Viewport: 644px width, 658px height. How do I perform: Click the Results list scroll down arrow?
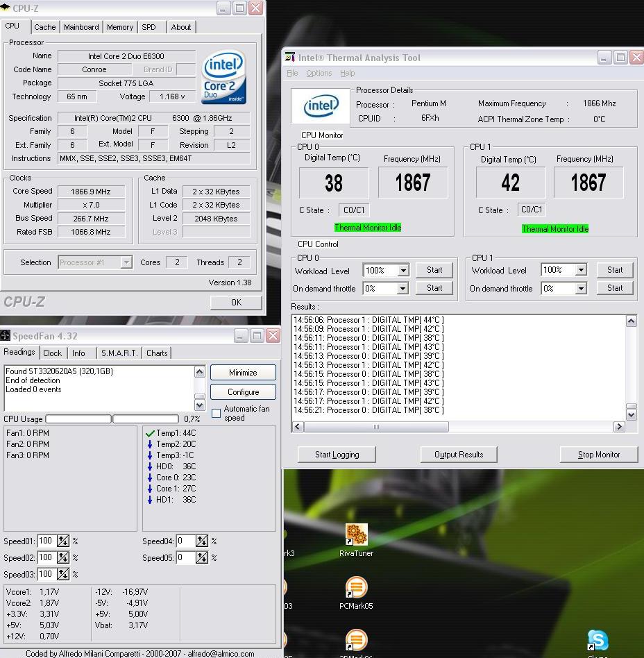(632, 415)
